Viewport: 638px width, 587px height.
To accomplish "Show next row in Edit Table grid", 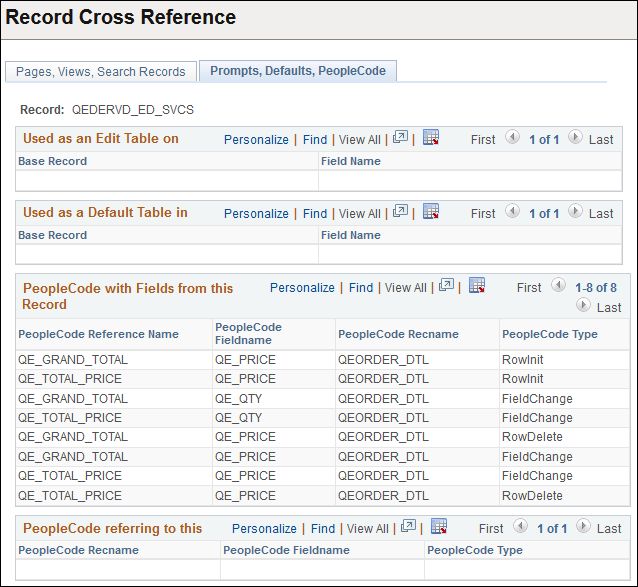I will point(575,138).
